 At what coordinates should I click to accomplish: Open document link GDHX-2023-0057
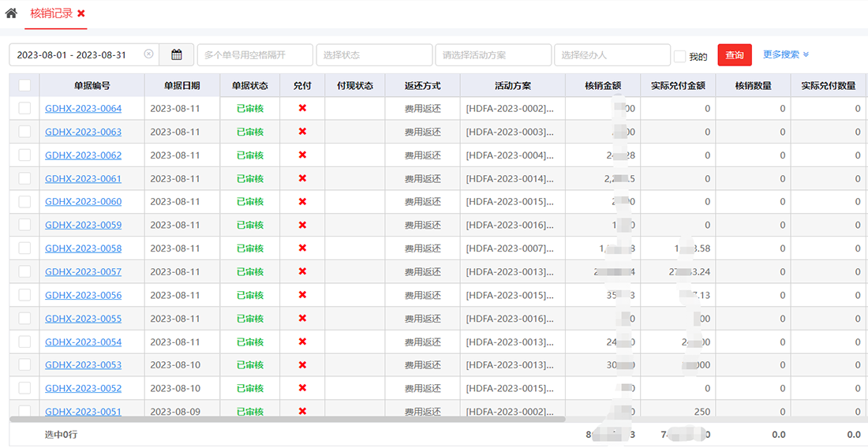[83, 272]
